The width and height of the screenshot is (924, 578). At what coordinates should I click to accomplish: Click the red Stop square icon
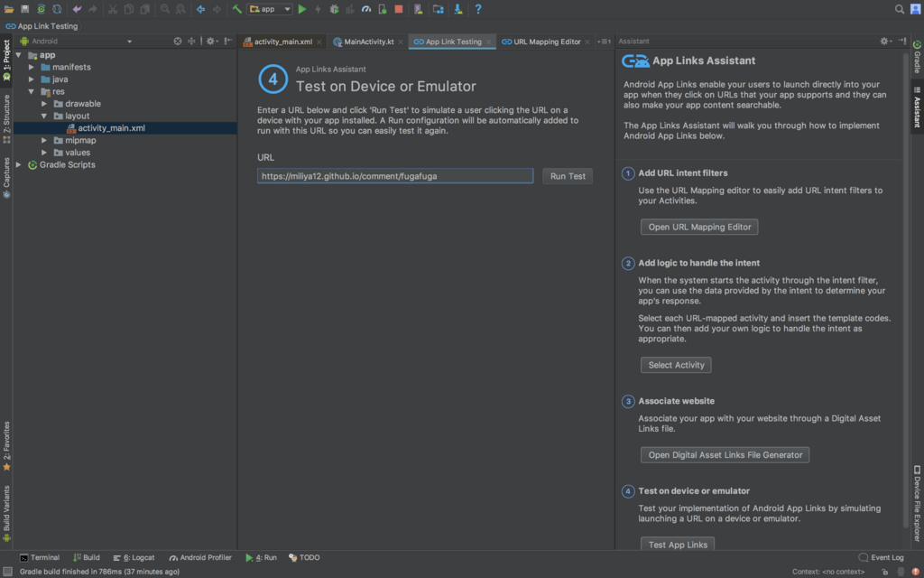(x=398, y=9)
